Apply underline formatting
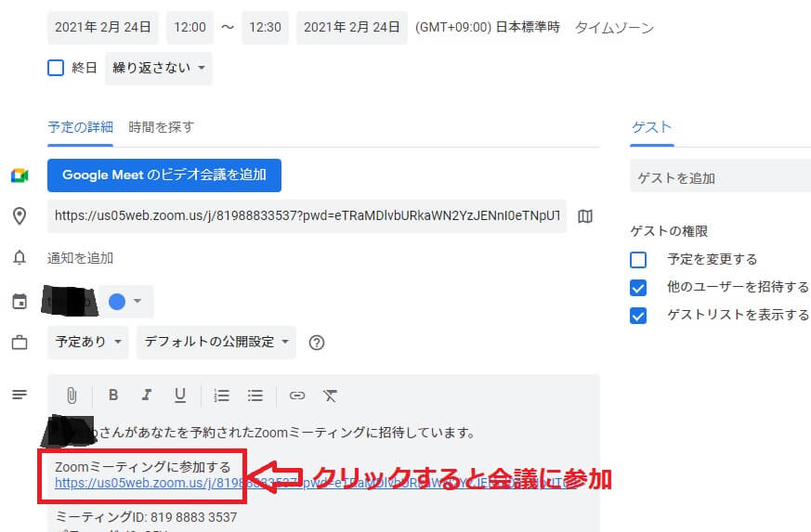Image resolution: width=811 pixels, height=532 pixels. tap(180, 396)
